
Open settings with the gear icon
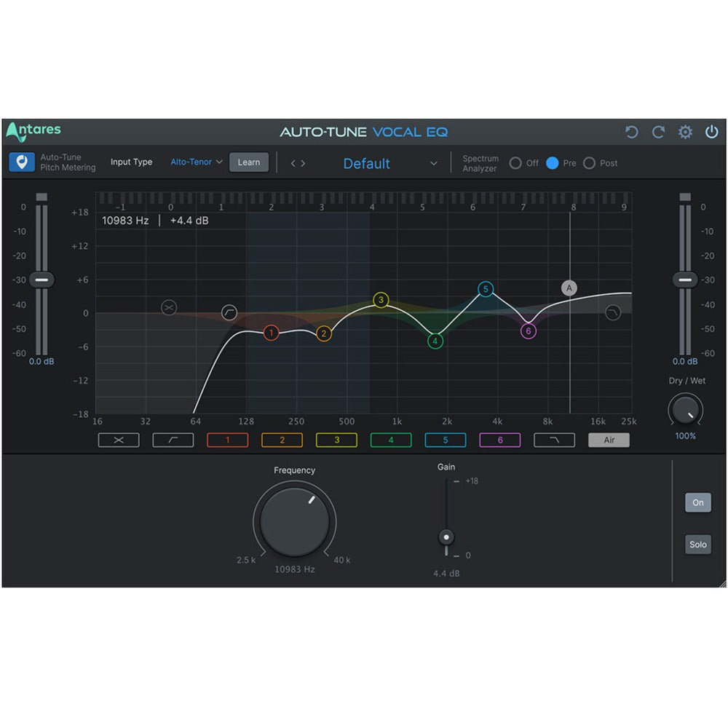pyautogui.click(x=685, y=132)
